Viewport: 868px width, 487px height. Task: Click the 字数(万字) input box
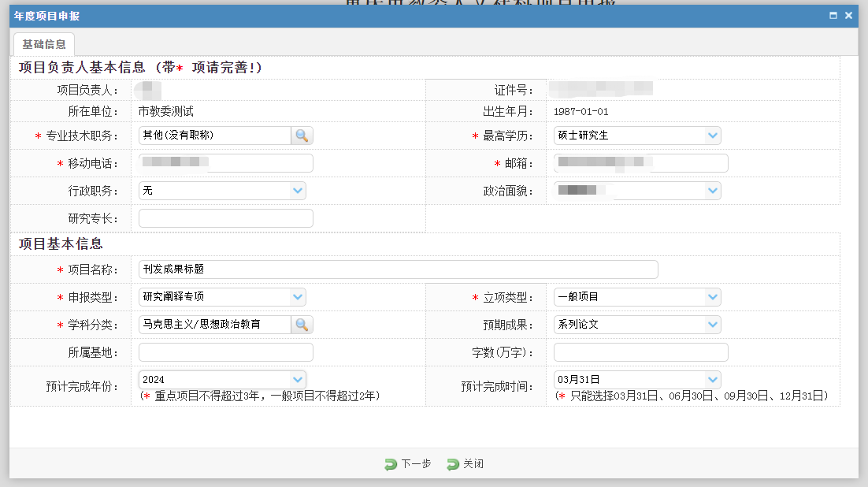pos(640,352)
